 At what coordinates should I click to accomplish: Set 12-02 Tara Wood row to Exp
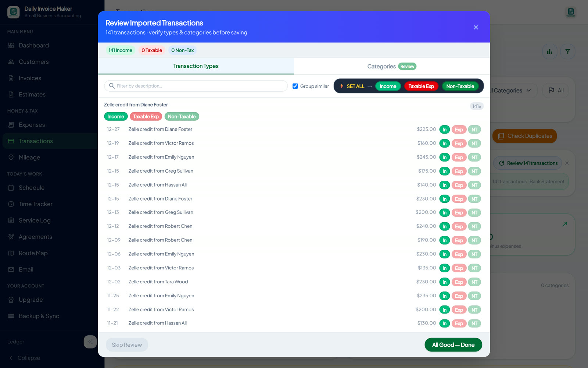(459, 282)
